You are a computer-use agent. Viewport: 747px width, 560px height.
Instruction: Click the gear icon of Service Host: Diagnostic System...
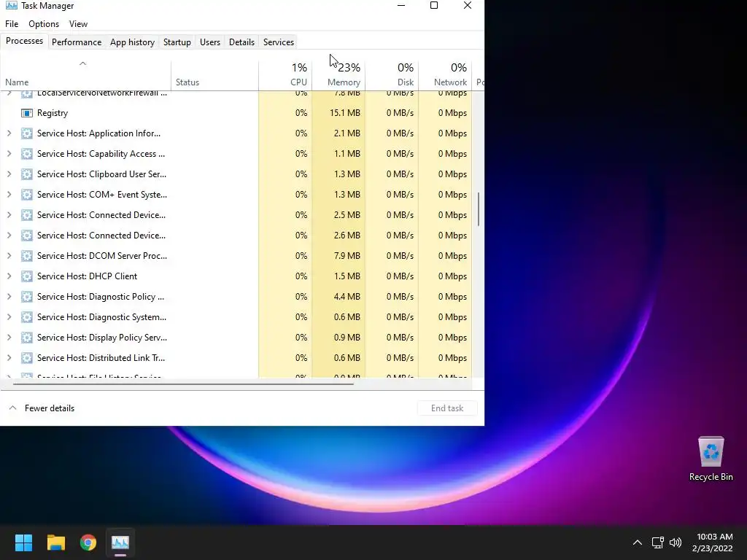click(27, 317)
